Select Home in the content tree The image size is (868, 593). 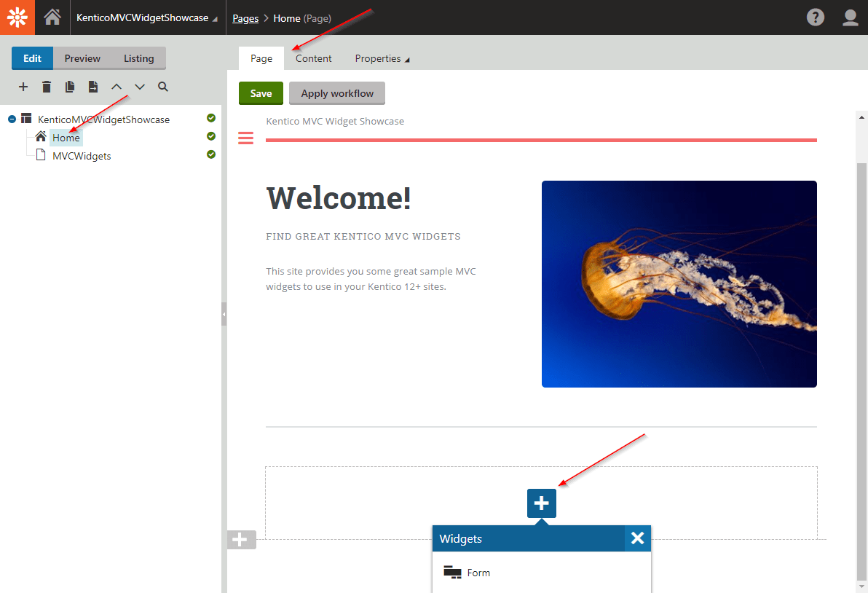click(66, 138)
